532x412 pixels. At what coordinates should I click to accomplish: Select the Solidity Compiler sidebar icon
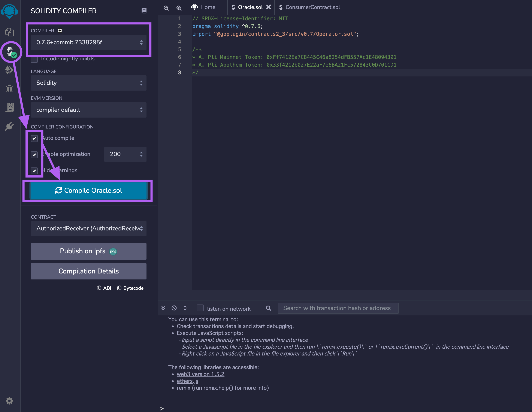click(x=10, y=52)
